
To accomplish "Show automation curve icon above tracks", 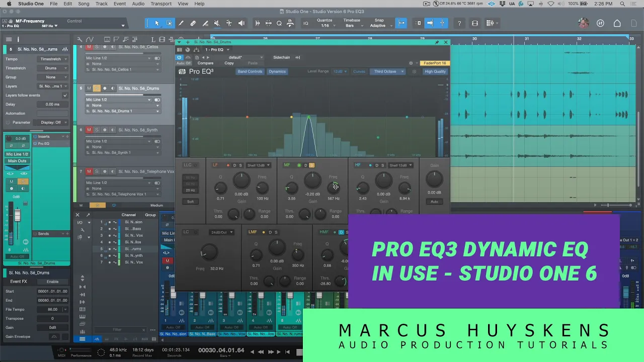I will 90,39.
